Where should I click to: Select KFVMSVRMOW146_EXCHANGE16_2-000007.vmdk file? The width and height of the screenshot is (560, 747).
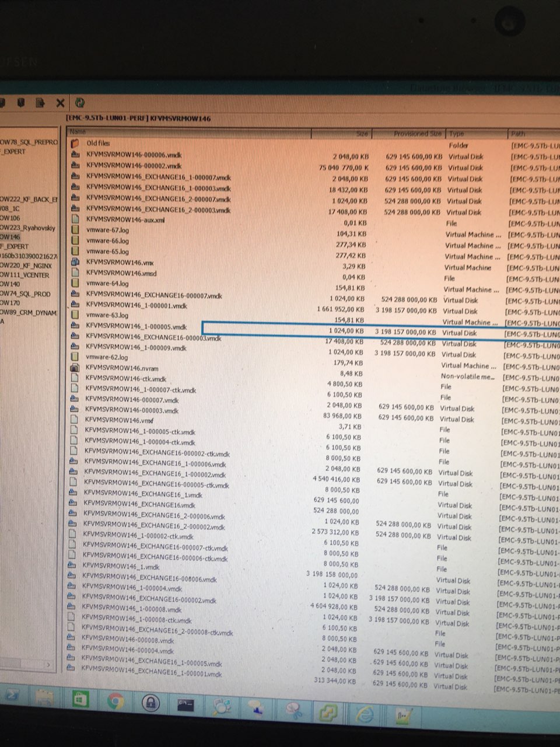[x=159, y=199]
